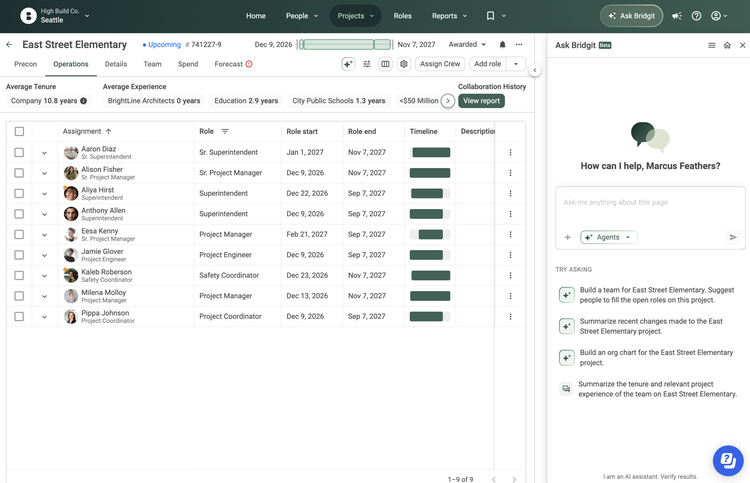Click the Role column filter icon
Screen dimensions: 750x483
click(x=225, y=132)
